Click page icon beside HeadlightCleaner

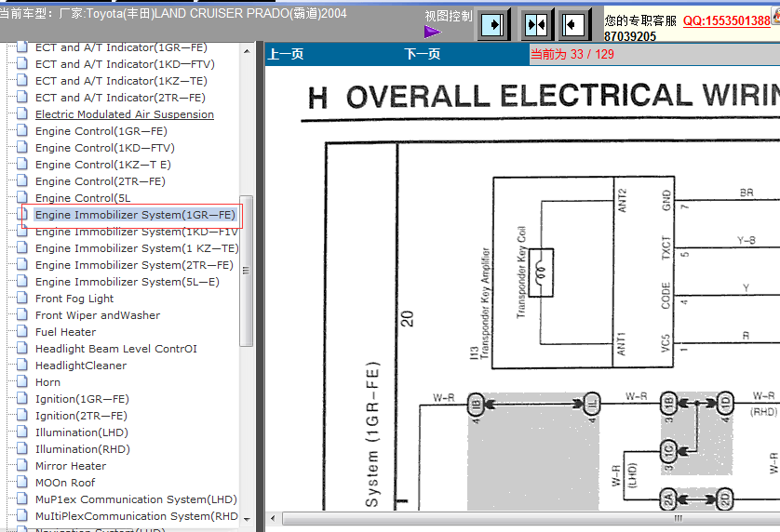22,365
